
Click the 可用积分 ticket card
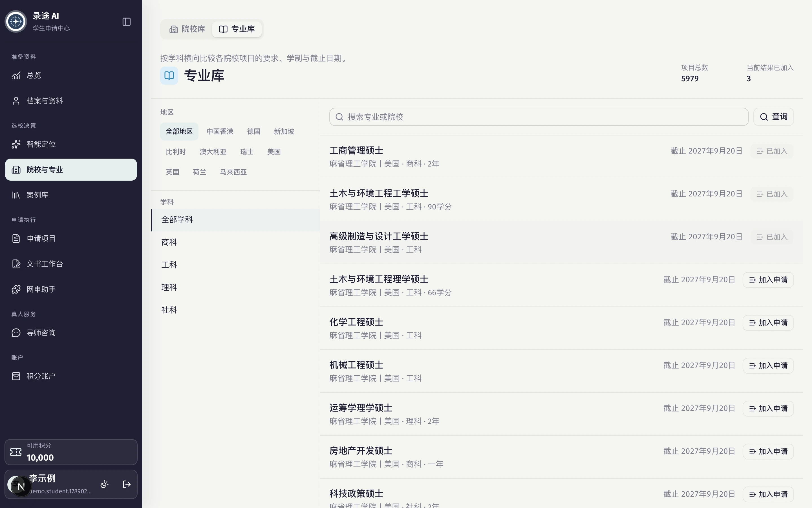[x=71, y=452]
